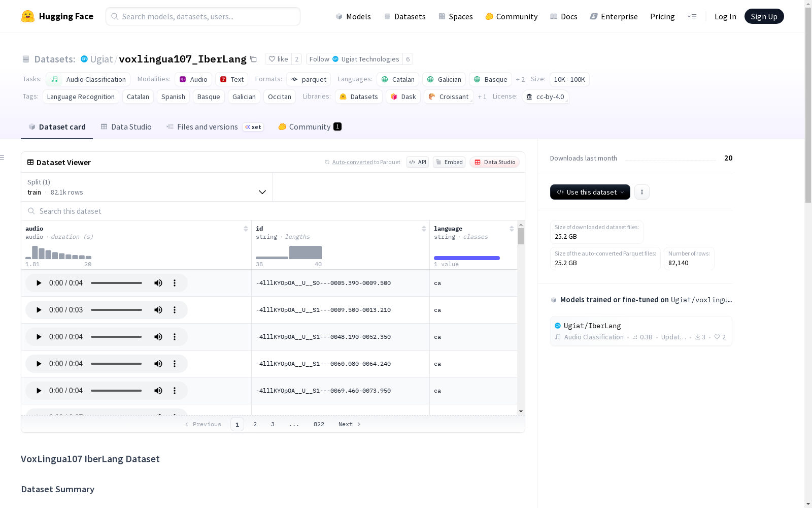The image size is (812, 508).
Task: Open audio options for row 0048.190-0052.350
Action: (x=175, y=337)
